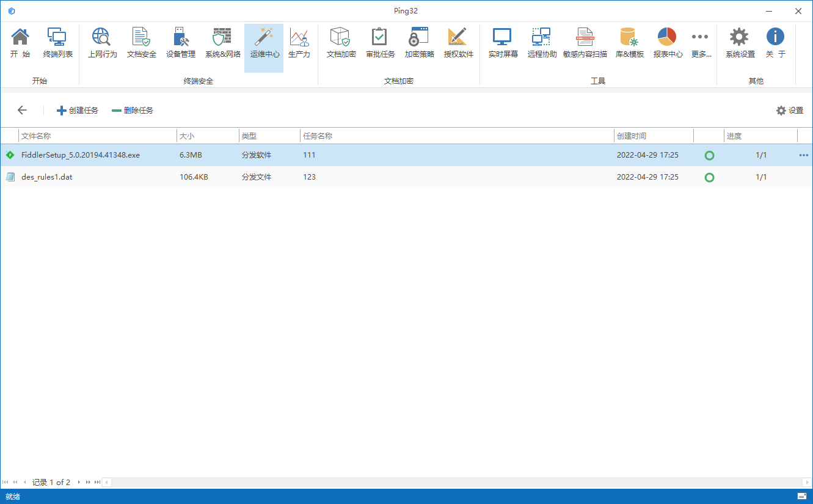Sort by 大小 column header

point(208,136)
